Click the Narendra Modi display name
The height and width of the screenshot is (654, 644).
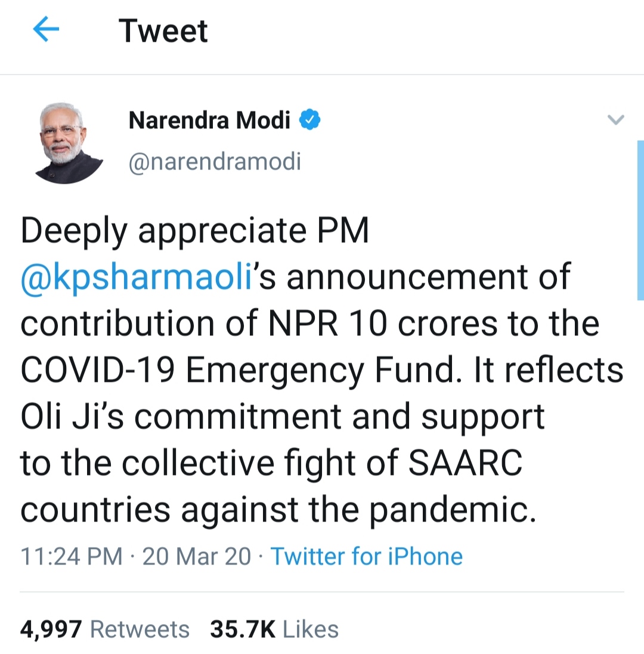click(209, 121)
